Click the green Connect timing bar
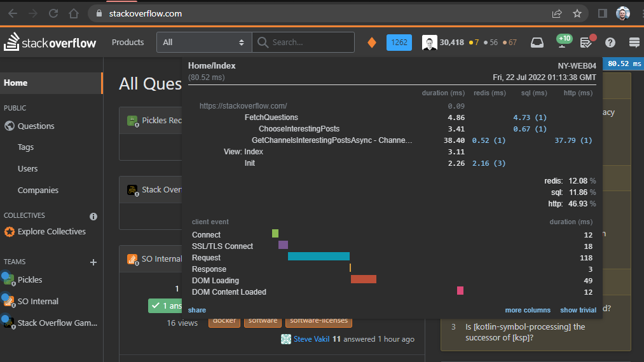Screen dimensions: 644x362 [275, 234]
